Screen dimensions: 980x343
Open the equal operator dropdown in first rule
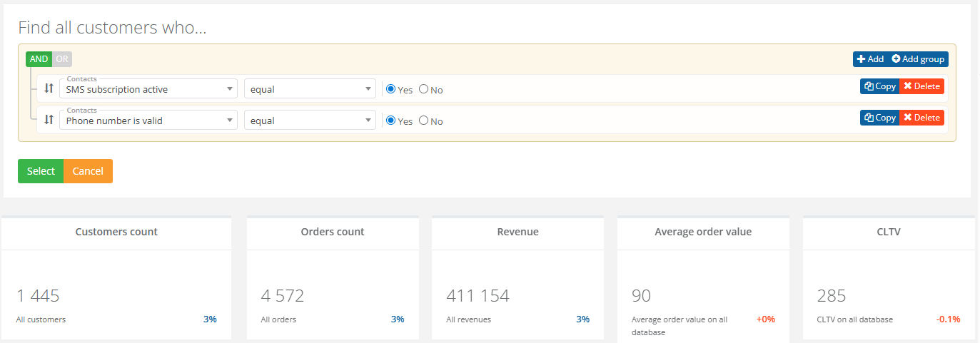tap(309, 89)
